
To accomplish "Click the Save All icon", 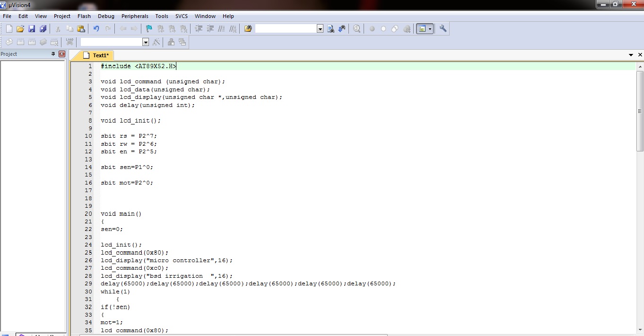I will click(43, 29).
